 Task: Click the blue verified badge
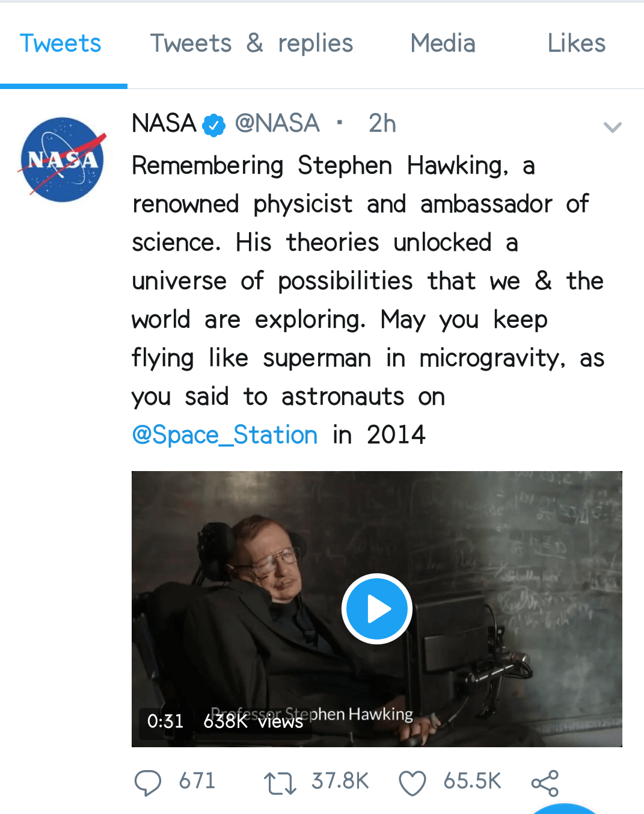click(213, 125)
